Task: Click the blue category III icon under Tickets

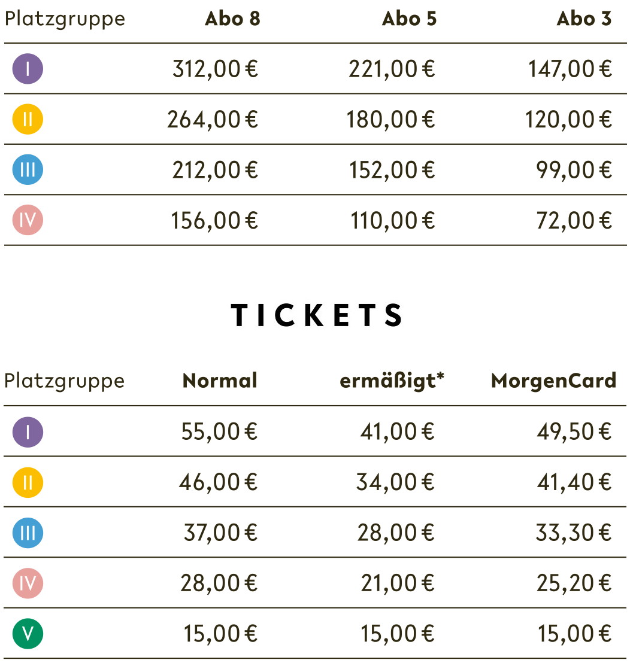Action: point(28,533)
